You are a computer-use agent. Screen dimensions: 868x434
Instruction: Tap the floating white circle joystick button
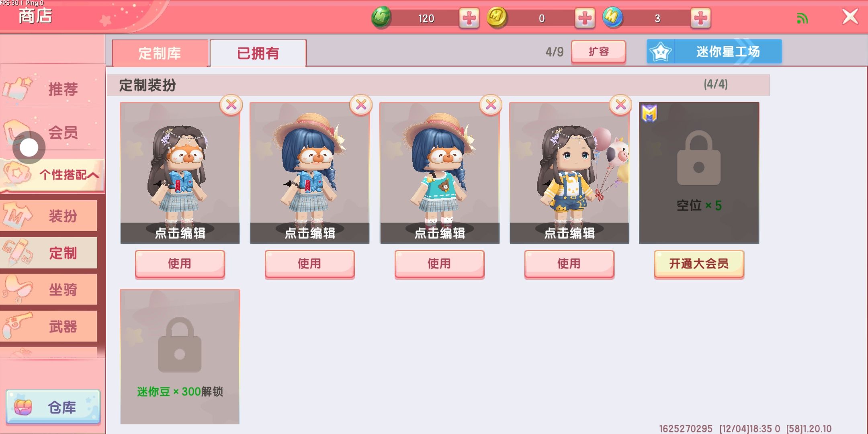click(29, 147)
